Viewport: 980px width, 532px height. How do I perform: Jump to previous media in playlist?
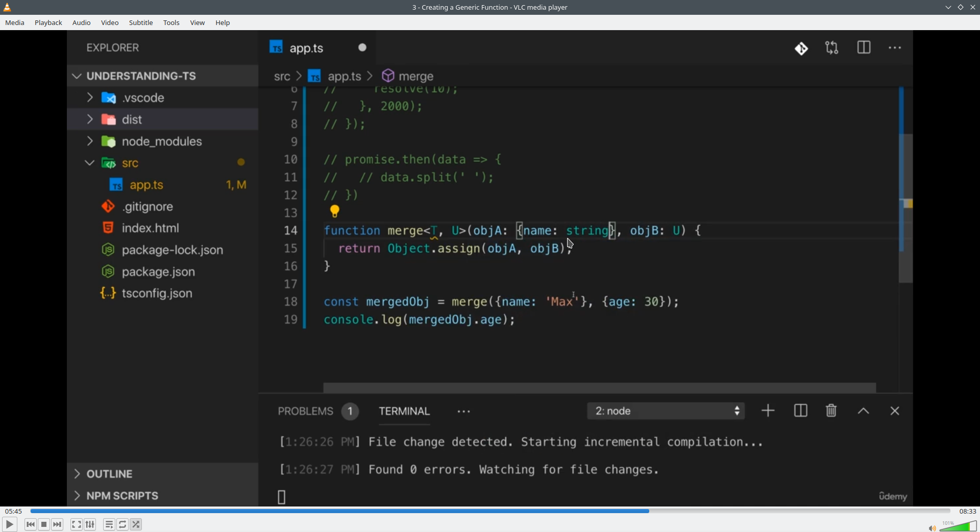[31, 524]
